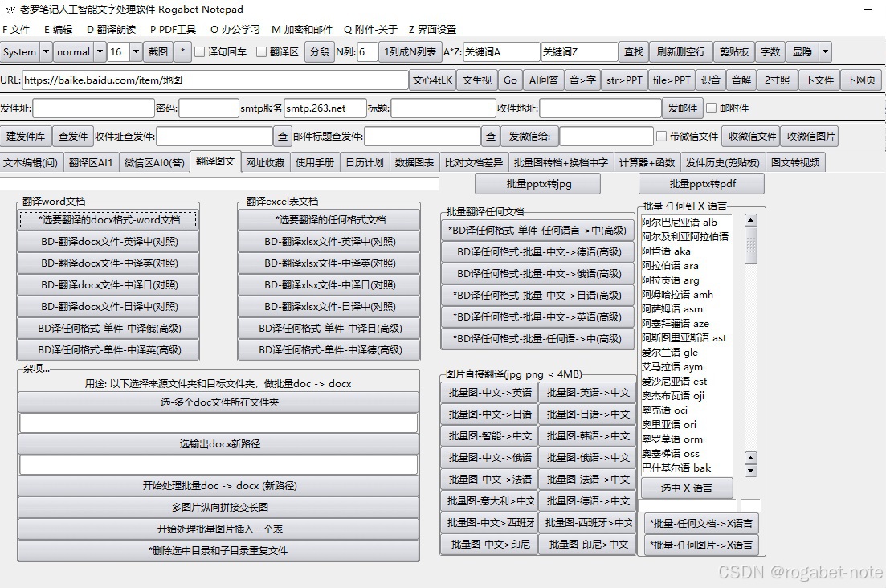This screenshot has height=588, width=886.
Task: Click the 1列成N列表 button
Action: [410, 52]
